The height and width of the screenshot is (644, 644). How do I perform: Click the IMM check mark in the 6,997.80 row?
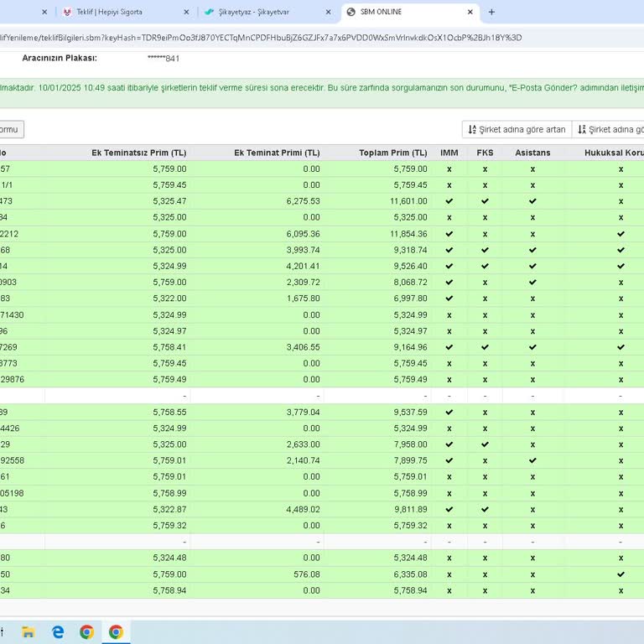[449, 299]
